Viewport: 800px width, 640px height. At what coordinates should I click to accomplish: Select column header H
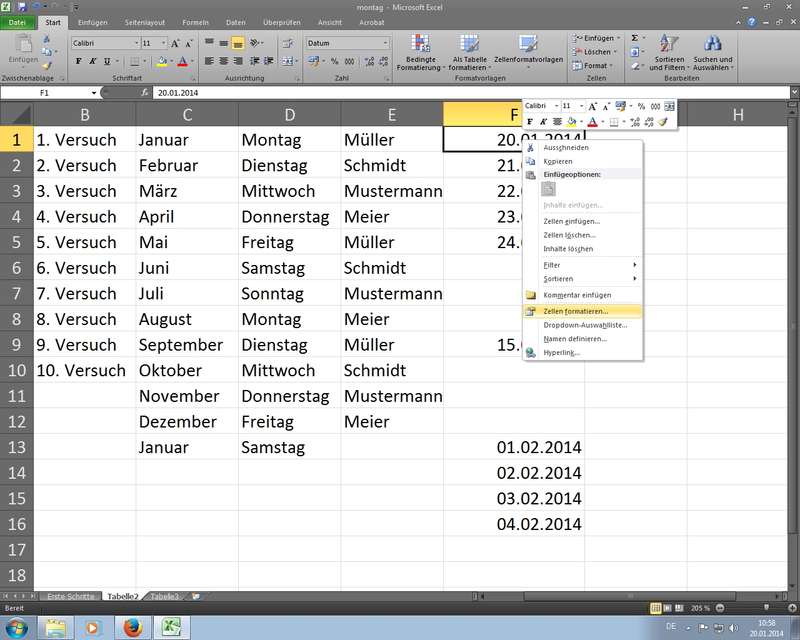coord(737,115)
